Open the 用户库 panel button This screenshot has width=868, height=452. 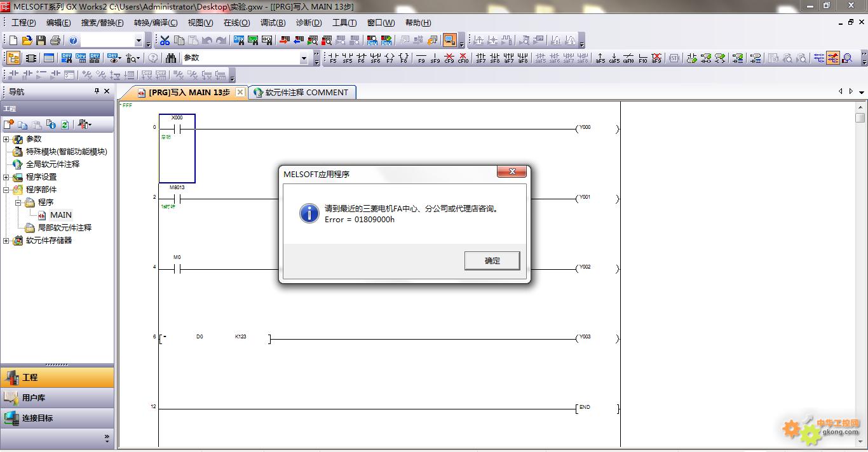click(33, 398)
